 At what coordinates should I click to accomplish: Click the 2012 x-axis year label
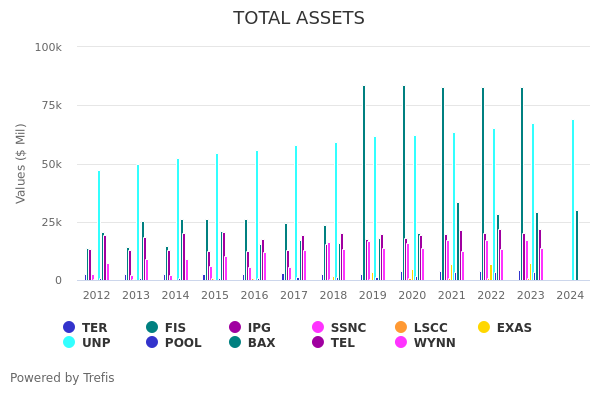tap(96, 295)
